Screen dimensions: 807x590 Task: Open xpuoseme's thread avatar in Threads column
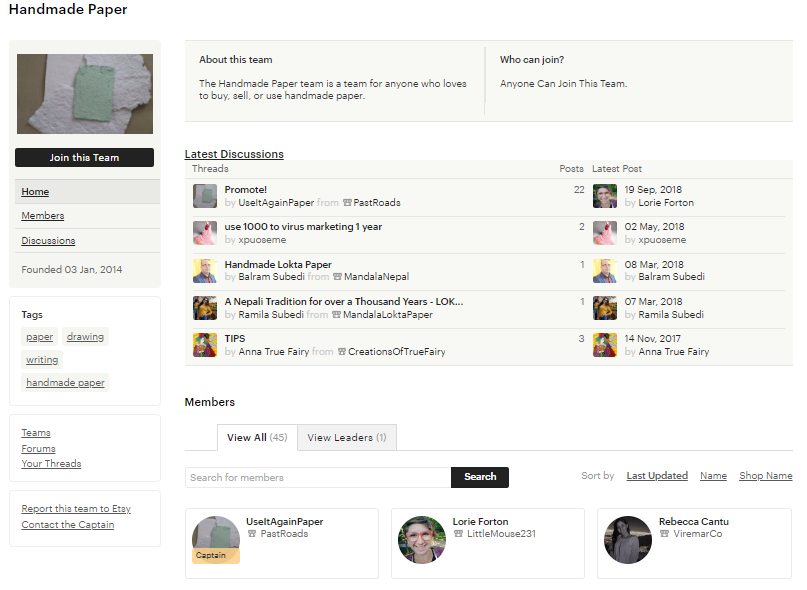point(205,233)
